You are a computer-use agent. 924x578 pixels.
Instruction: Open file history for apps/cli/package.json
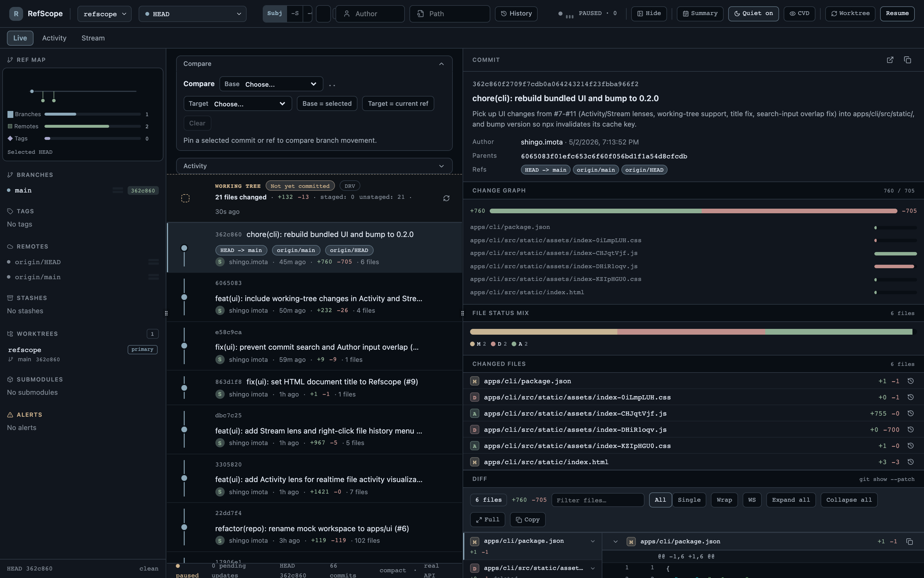click(910, 381)
